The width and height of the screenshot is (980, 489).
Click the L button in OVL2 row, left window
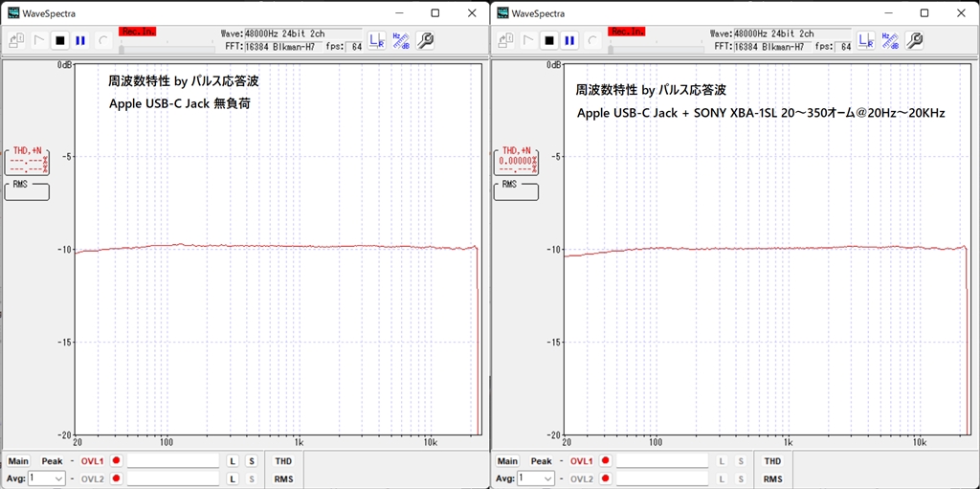(x=233, y=478)
